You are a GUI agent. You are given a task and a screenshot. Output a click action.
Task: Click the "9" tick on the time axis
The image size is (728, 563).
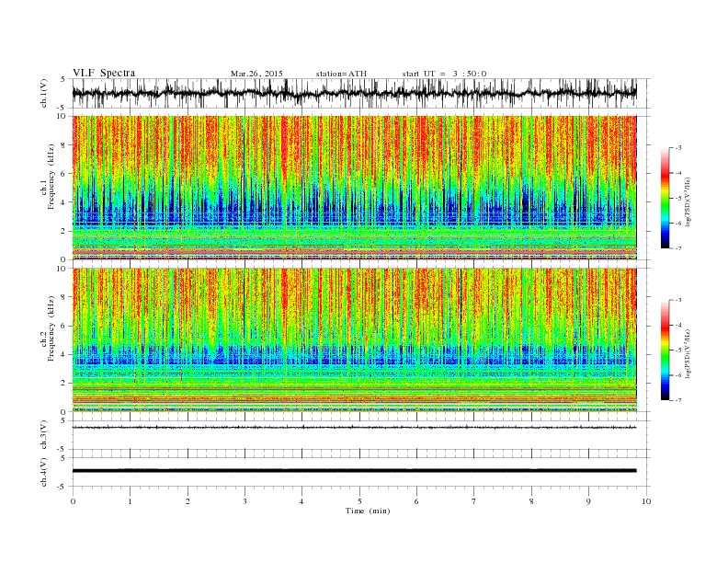(588, 501)
